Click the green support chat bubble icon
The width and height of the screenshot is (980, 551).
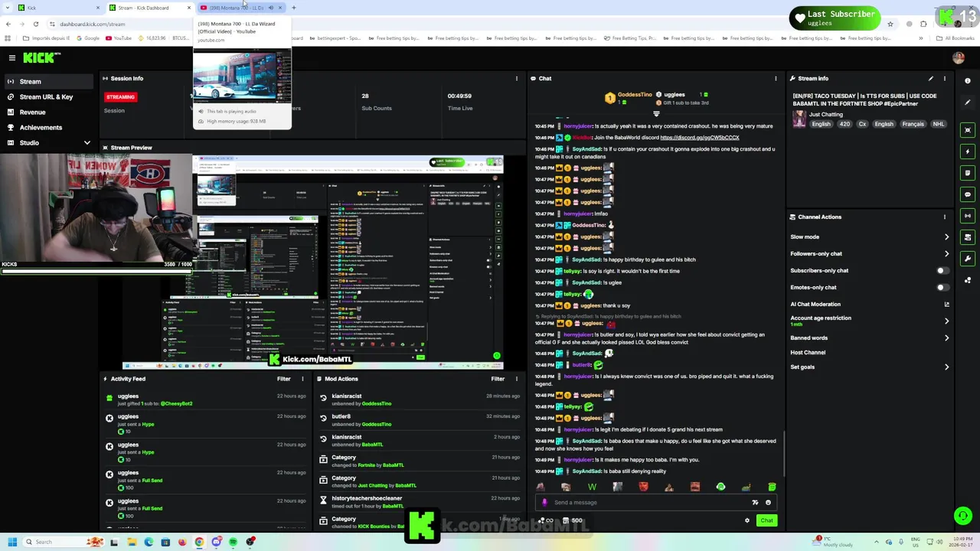point(962,516)
